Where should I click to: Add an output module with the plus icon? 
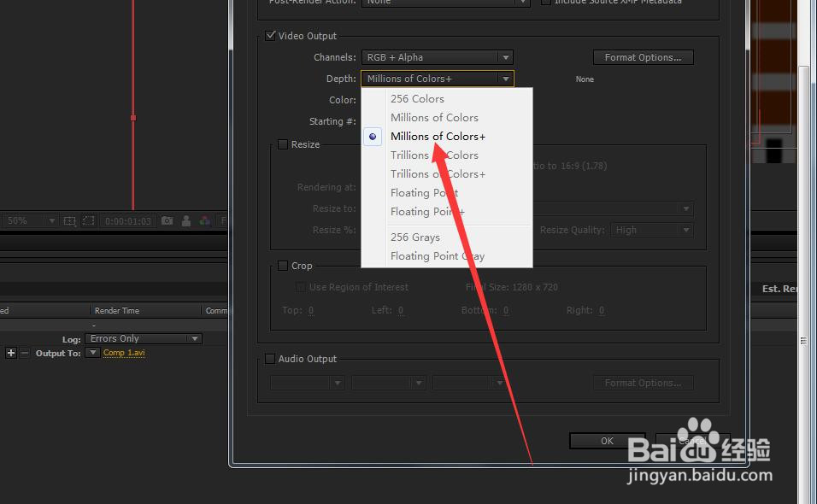10,353
